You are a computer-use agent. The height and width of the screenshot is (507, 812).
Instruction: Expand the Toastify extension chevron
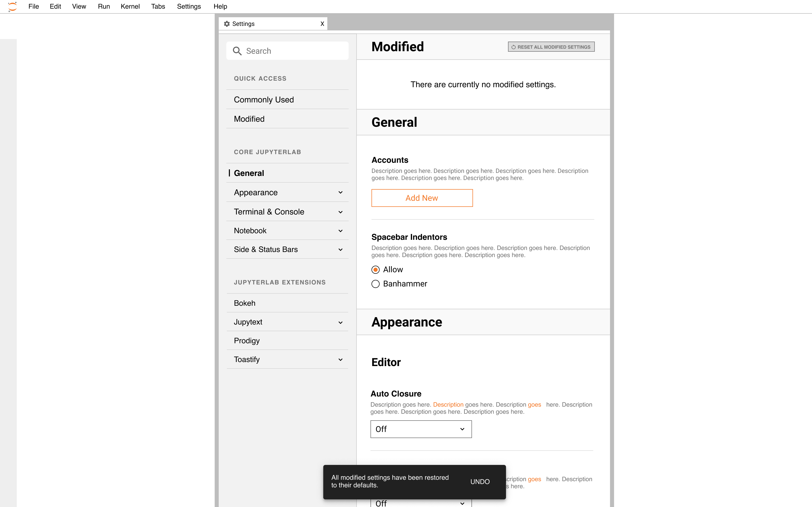341,359
